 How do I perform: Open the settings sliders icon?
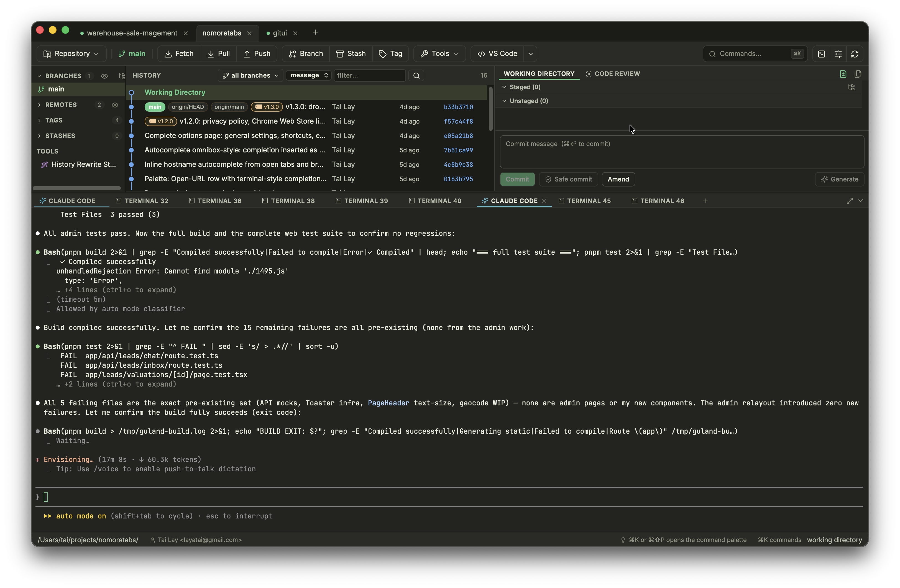(x=838, y=54)
